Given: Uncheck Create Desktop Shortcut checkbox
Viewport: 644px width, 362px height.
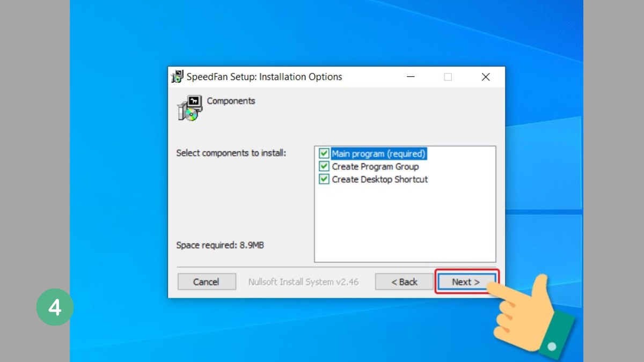Looking at the screenshot, I should [x=324, y=179].
